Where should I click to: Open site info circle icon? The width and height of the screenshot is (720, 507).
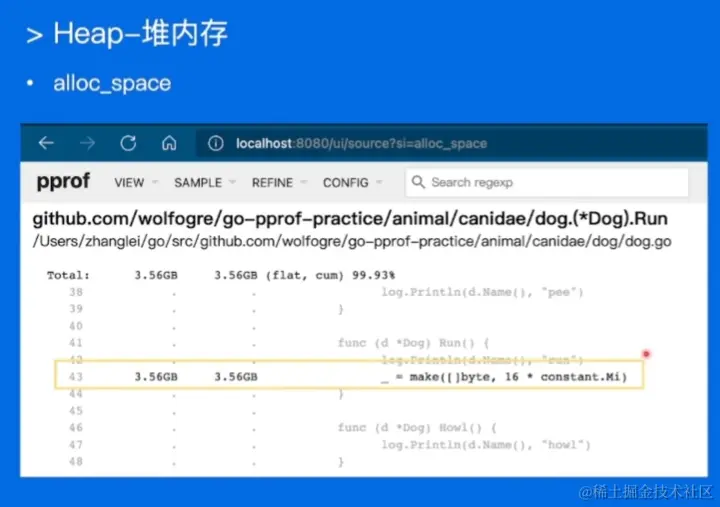coord(215,143)
